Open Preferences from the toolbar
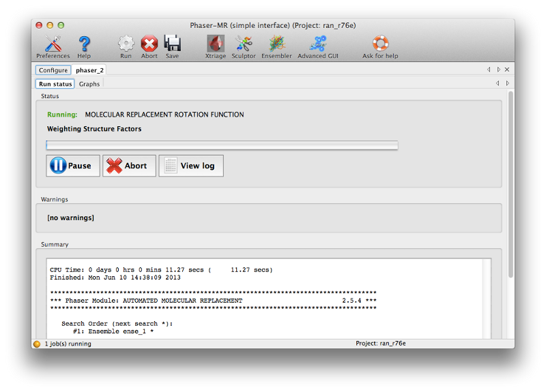The width and height of the screenshot is (546, 392). [53, 45]
